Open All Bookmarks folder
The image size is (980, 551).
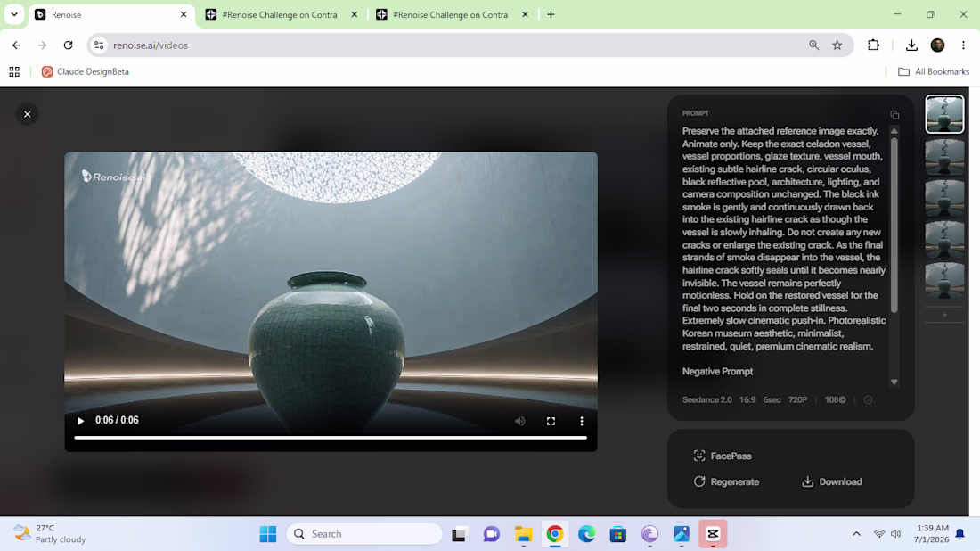(934, 72)
